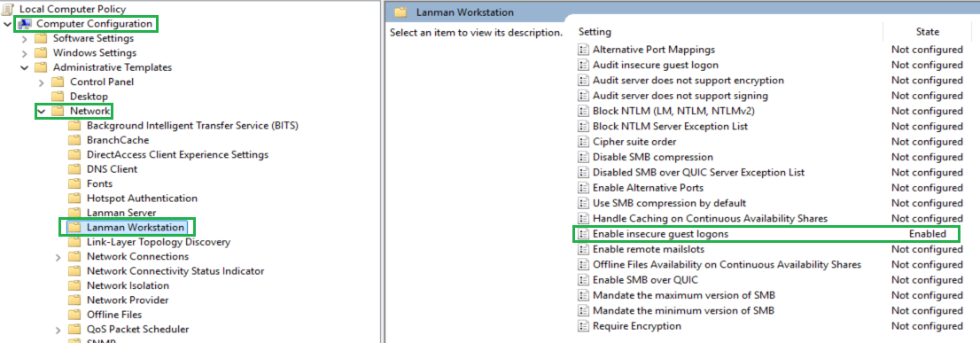Viewport: 980px width, 343px height.
Task: Select Network Connectivity Status Indicator folder
Action: [175, 271]
